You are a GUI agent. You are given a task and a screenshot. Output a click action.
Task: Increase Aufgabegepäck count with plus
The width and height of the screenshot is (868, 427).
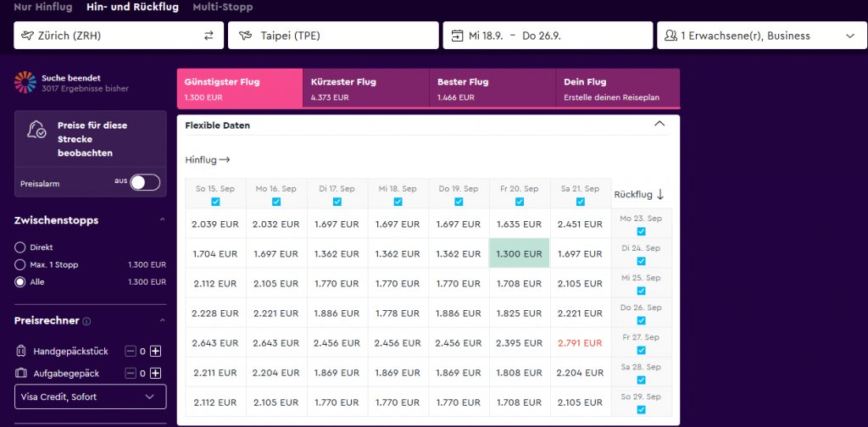pyautogui.click(x=156, y=374)
